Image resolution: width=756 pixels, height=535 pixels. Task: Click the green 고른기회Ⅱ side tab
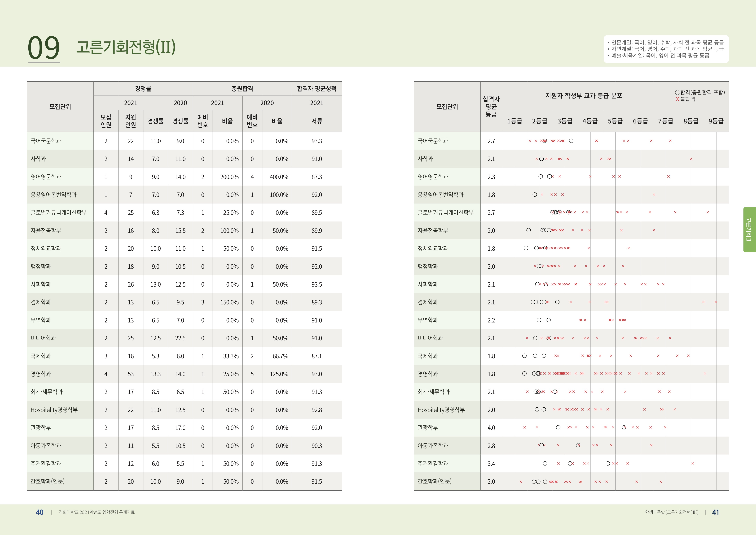tap(749, 230)
